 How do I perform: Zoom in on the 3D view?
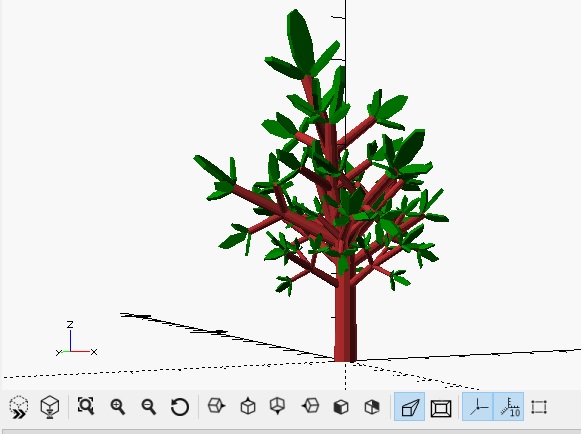[118, 407]
